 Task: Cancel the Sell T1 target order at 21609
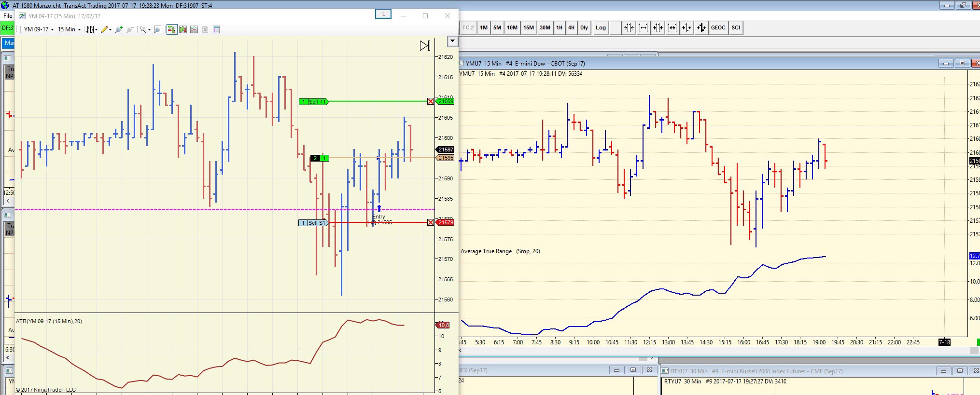(x=431, y=101)
